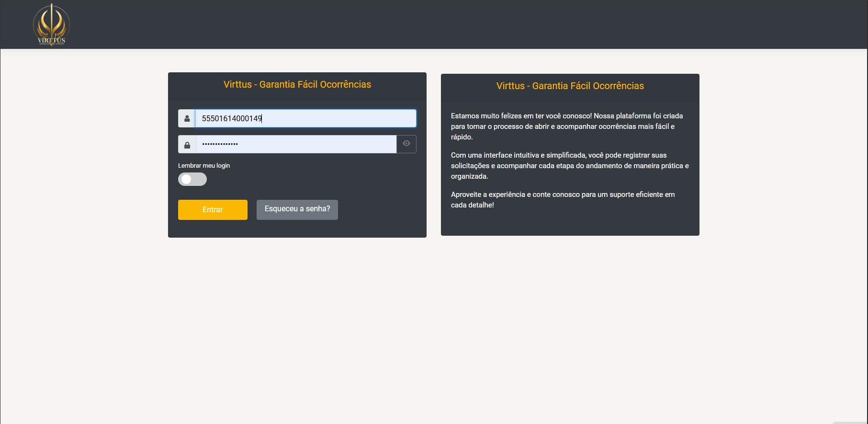Focus the username field containing 55501614000149
Viewport: 868px width, 424px height.
point(305,118)
